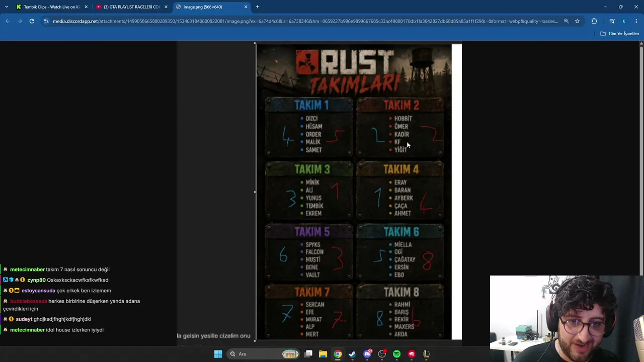Bookmark this page with the star icon

click(x=577, y=21)
